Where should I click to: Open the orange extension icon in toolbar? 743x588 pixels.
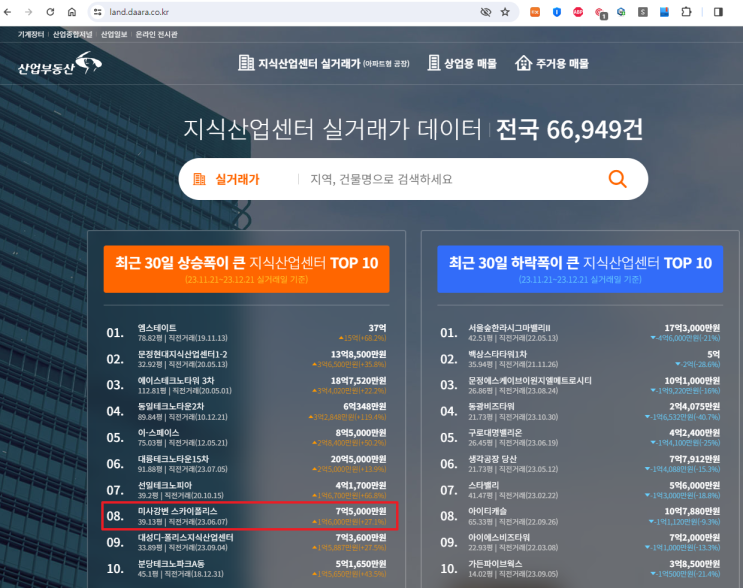pos(535,12)
